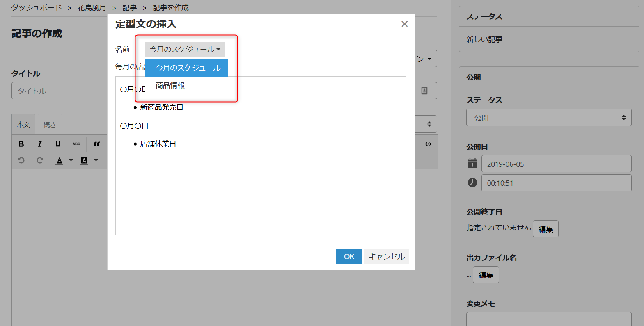
Task: Click the clock icon for publish time
Action: (472, 182)
